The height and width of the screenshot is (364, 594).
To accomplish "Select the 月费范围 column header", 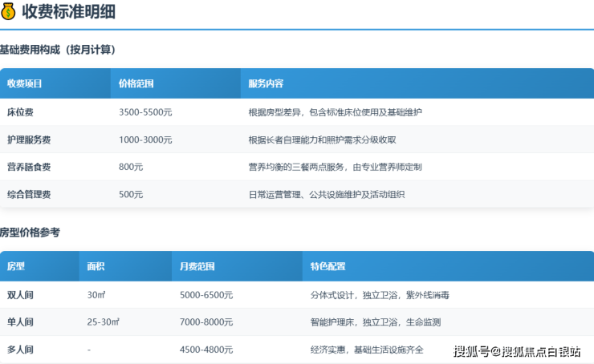I will (197, 266).
